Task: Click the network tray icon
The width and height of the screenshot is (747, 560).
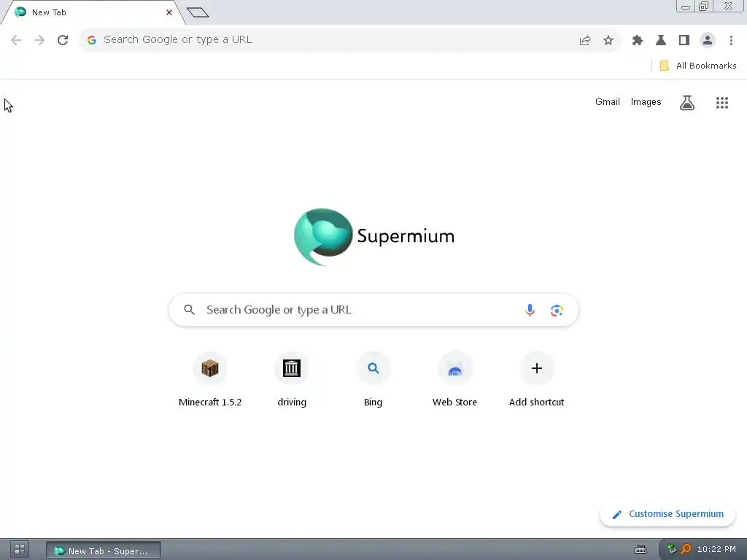Action: pos(672,549)
